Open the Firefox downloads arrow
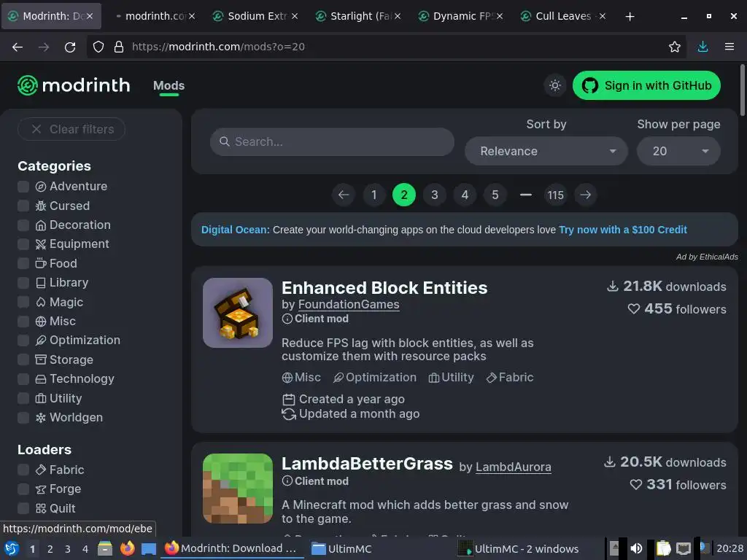The width and height of the screenshot is (747, 560). coord(703,47)
